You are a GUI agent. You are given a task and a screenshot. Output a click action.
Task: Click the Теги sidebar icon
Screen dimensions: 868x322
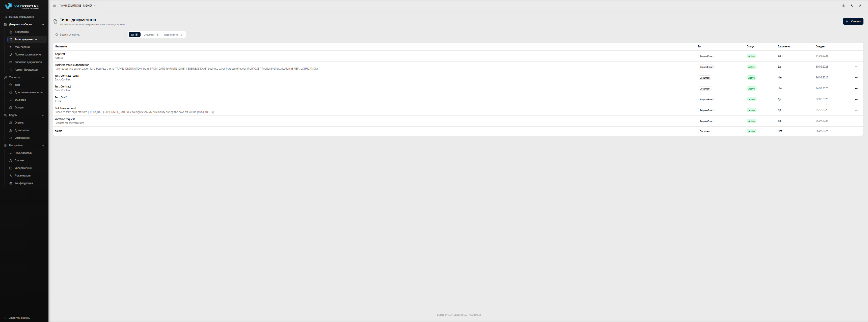11,85
